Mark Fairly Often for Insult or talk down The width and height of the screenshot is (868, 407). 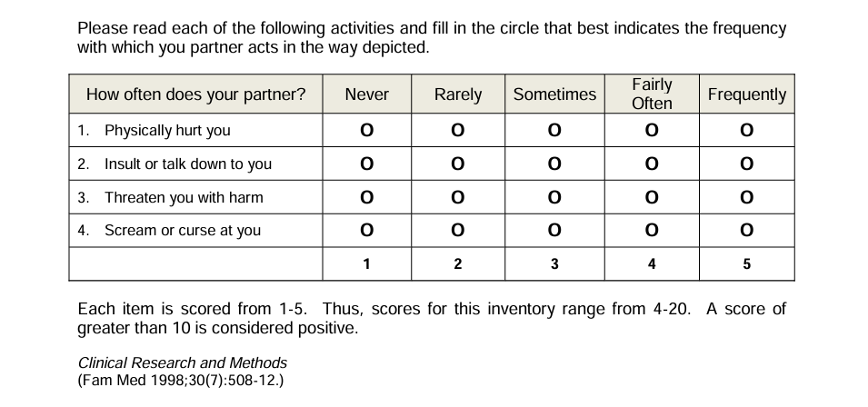click(x=651, y=164)
